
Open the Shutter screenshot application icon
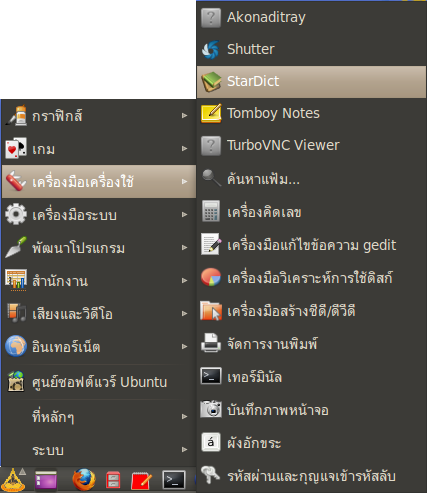211,50
